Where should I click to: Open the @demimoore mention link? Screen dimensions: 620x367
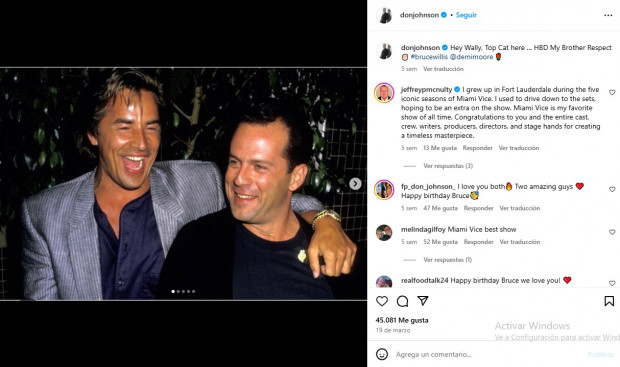(x=471, y=57)
